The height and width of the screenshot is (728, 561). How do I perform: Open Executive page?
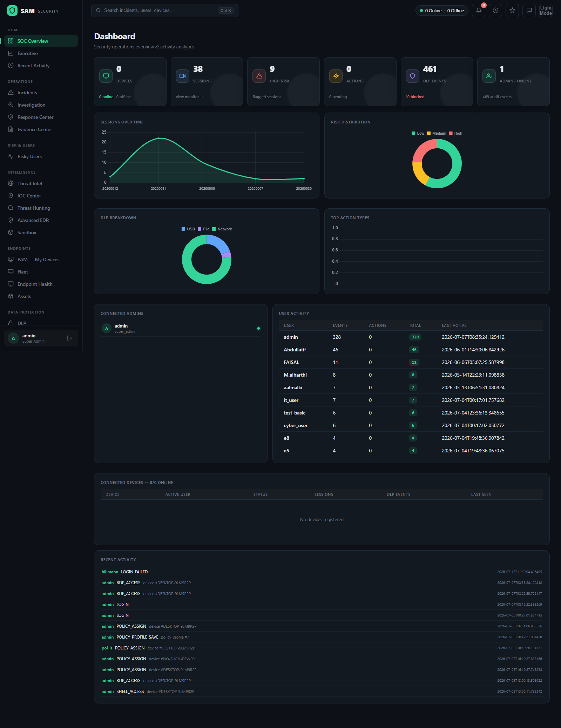tap(41, 53)
